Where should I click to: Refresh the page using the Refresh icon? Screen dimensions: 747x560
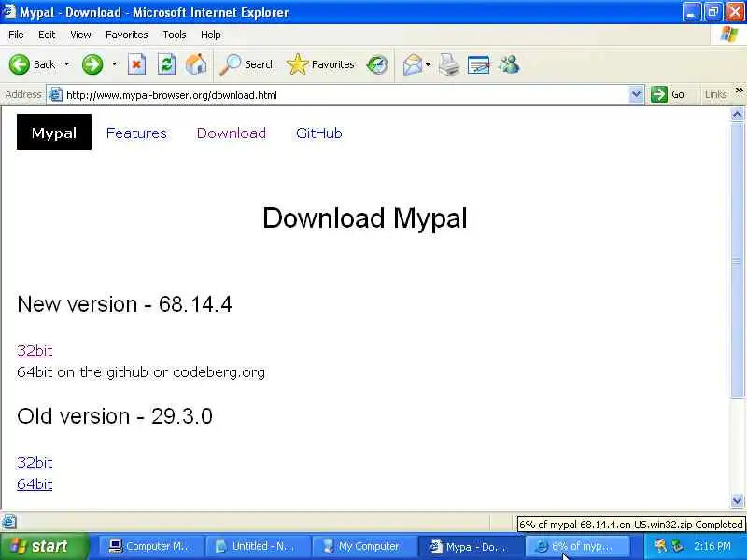tap(167, 64)
